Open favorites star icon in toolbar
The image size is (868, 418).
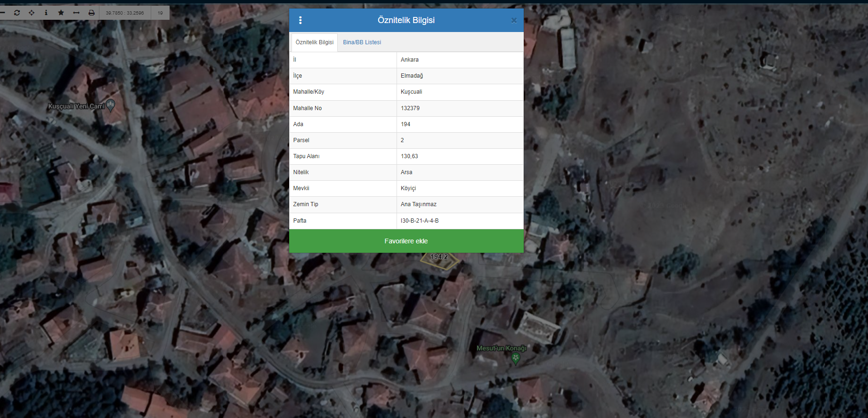(61, 13)
